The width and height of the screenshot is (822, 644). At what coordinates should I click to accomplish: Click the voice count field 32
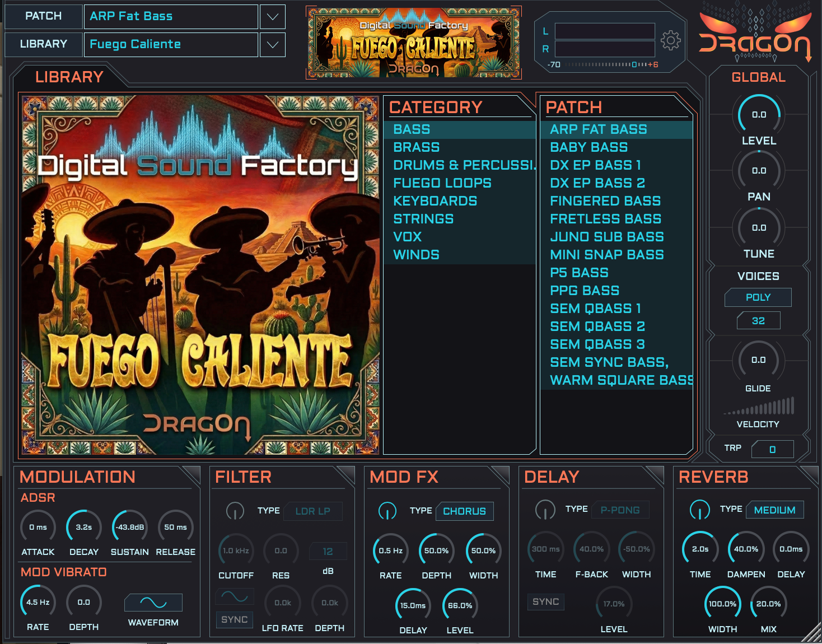point(758,321)
